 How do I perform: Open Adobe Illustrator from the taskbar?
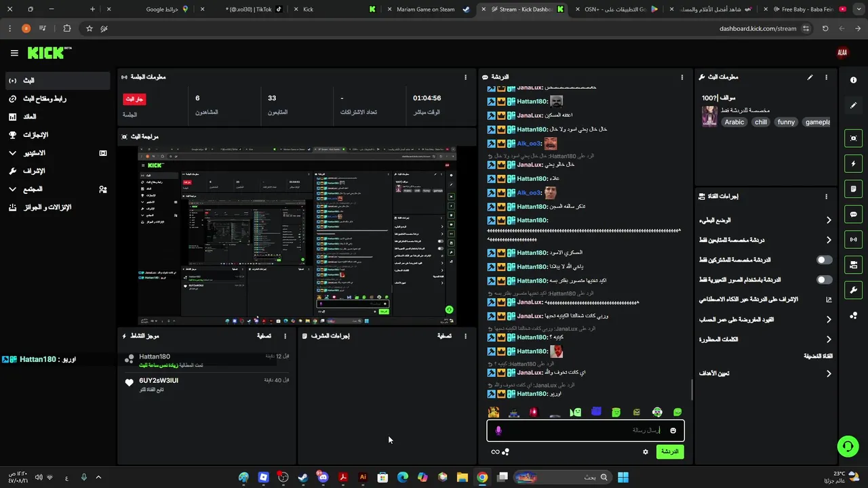click(363, 477)
